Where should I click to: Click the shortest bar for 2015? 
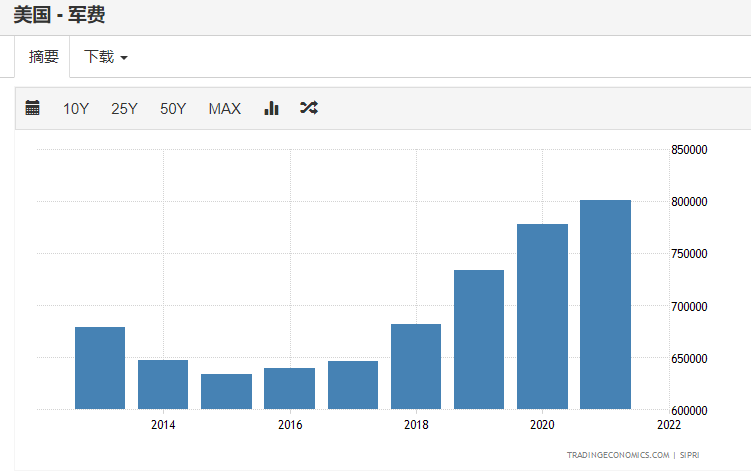pos(227,391)
